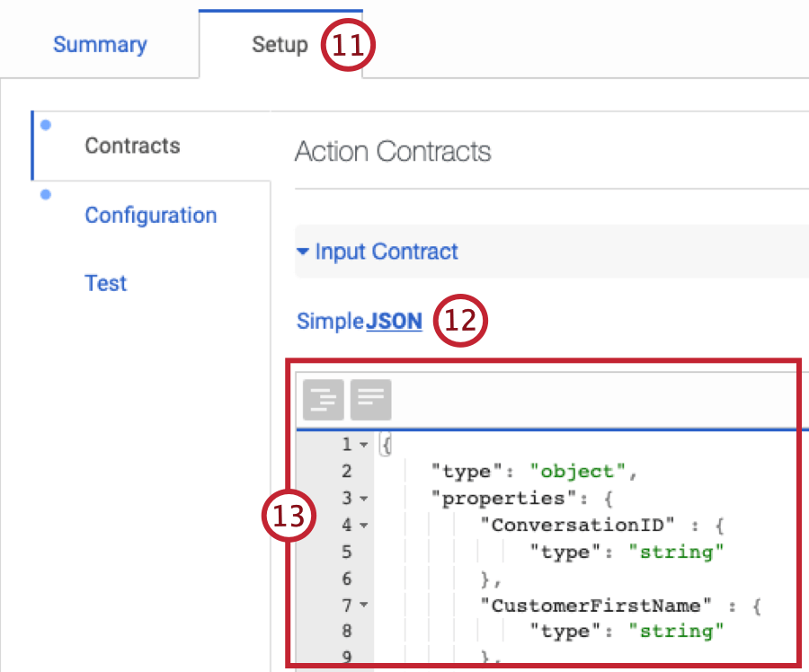Switch to the Setup tab
Viewport: 809px width, 672px height.
[280, 44]
